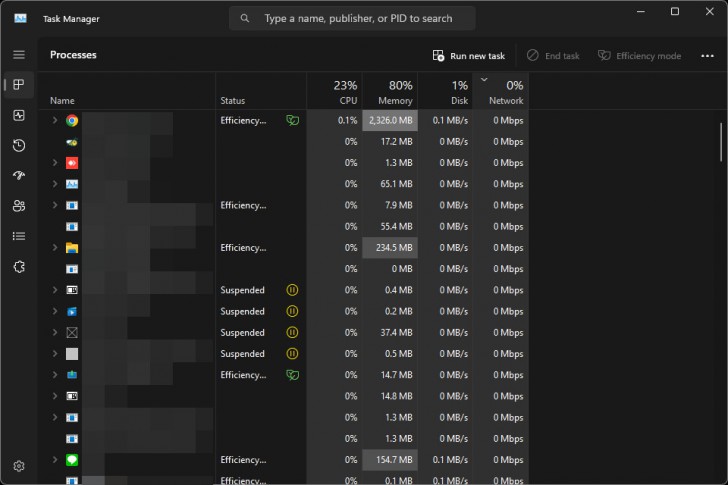Image resolution: width=728 pixels, height=485 pixels.
Task: Click the 234.5 MB memory cell
Action: (390, 248)
